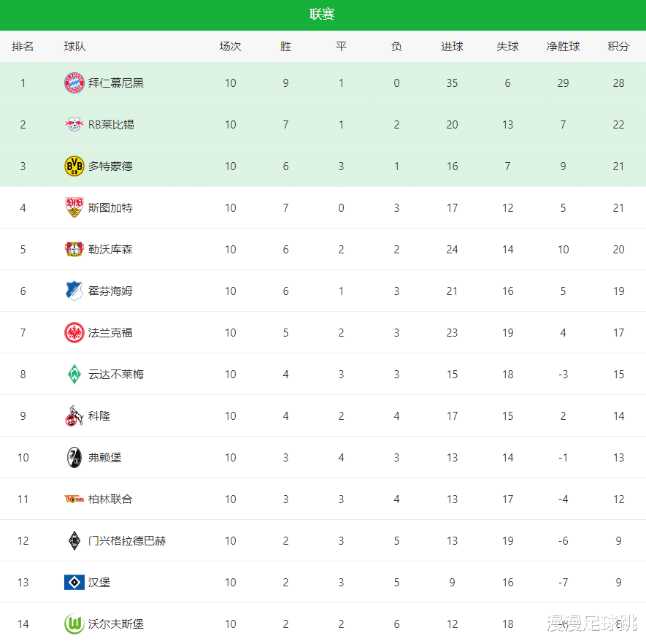Viewport: 646px width, 644px height.
Task: Select the Eintracht Frankfurt eagle logo
Action: click(74, 333)
